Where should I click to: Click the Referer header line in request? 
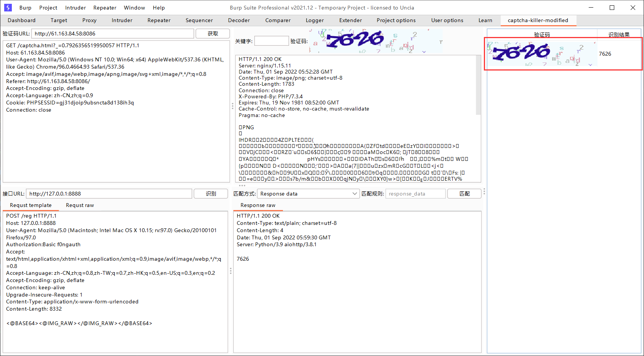[x=48, y=81]
